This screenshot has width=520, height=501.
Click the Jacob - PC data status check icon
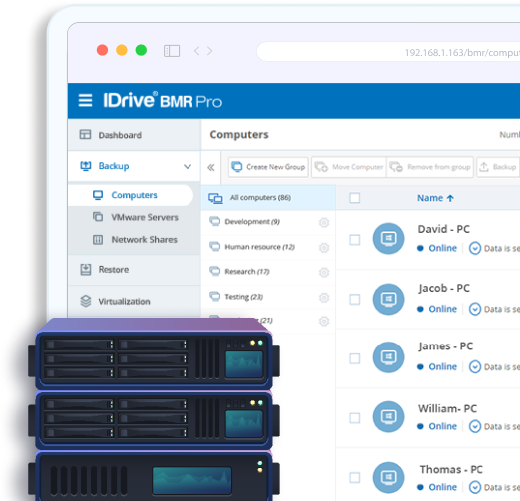click(x=475, y=309)
